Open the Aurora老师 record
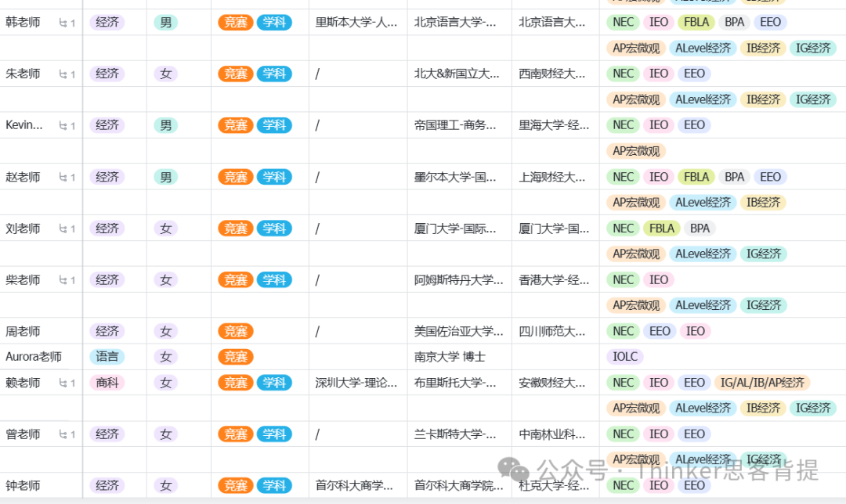Viewport: 846px width, 504px height. click(x=34, y=357)
